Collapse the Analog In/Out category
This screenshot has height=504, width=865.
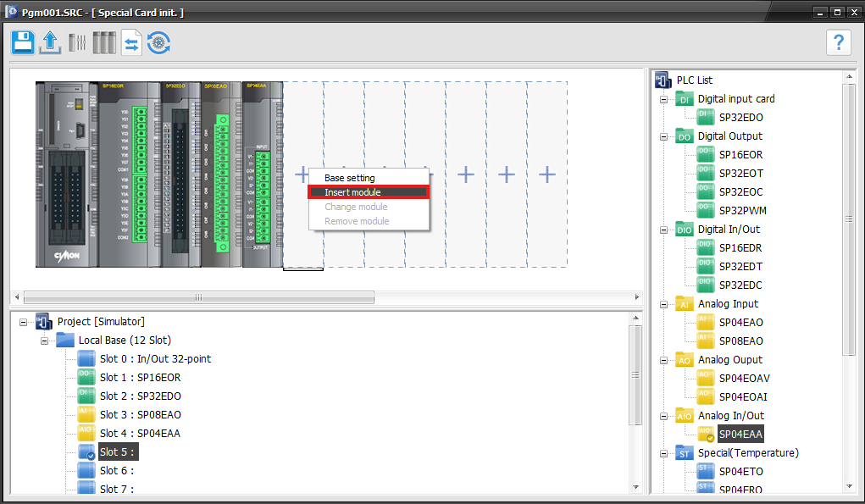coord(663,416)
